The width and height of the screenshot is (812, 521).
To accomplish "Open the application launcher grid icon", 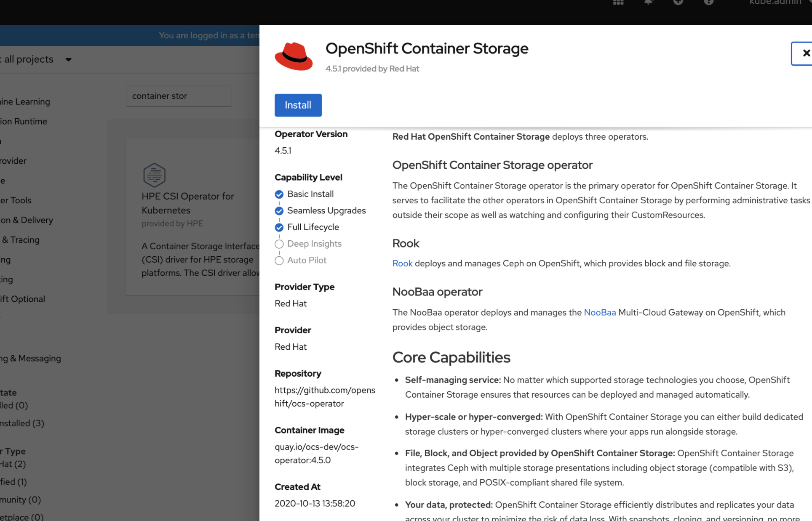I will (618, 3).
